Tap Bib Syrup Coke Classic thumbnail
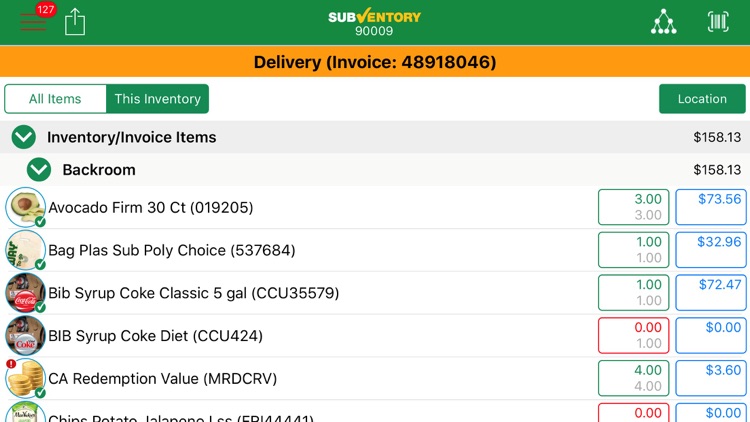This screenshot has width=750, height=422. pyautogui.click(x=25, y=293)
